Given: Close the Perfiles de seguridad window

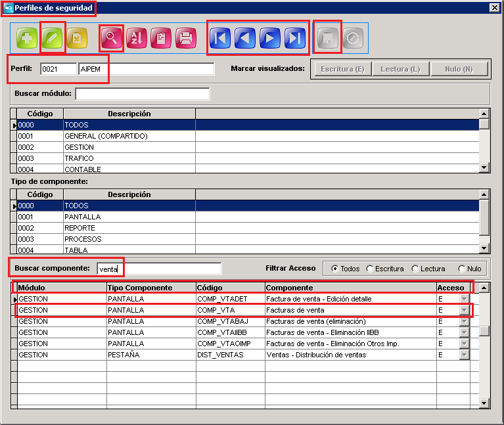Looking at the screenshot, I should point(494,8).
